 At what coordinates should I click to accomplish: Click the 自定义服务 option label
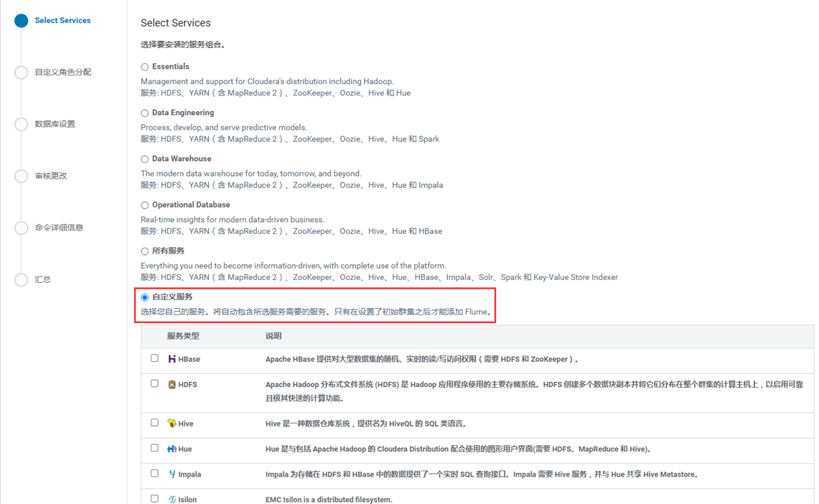(172, 297)
